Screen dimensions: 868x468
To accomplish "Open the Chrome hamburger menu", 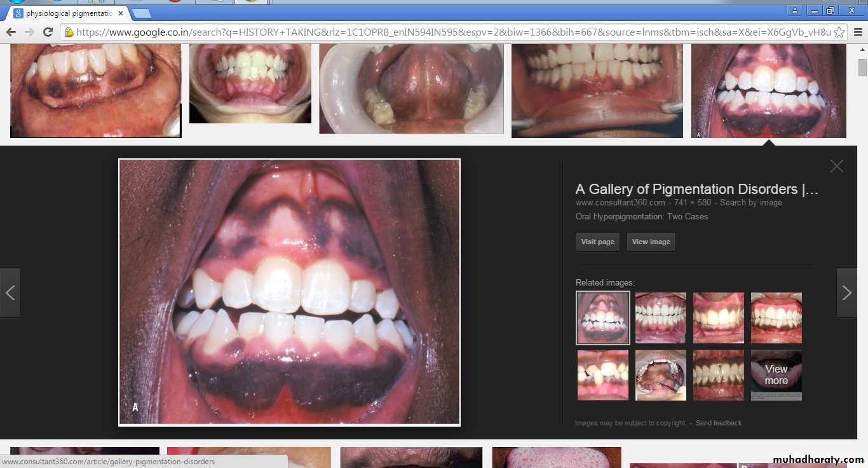I will click(857, 32).
